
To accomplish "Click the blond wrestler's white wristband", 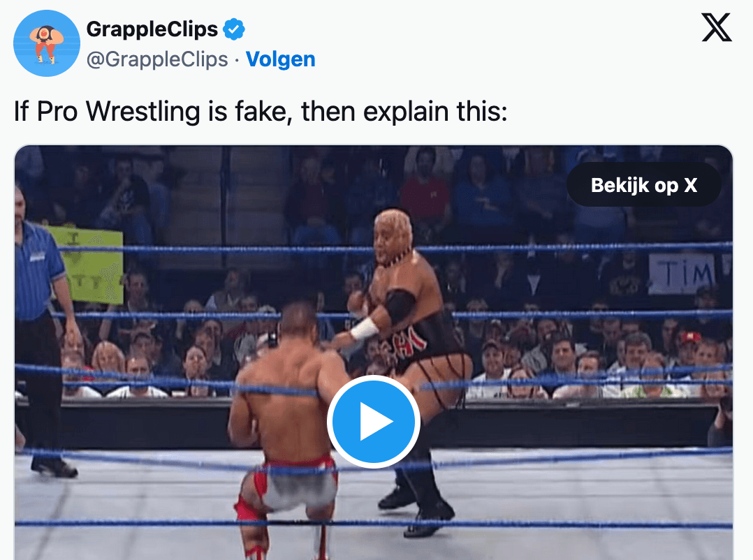I will [364, 329].
